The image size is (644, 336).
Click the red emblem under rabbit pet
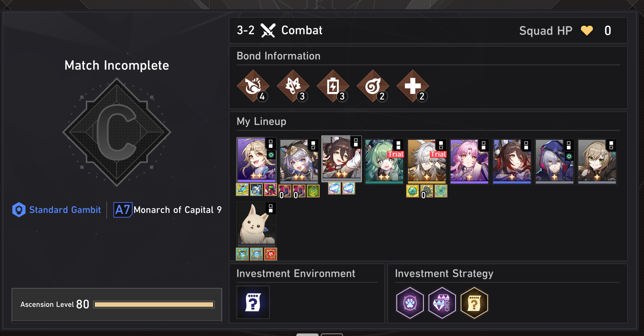[270, 254]
